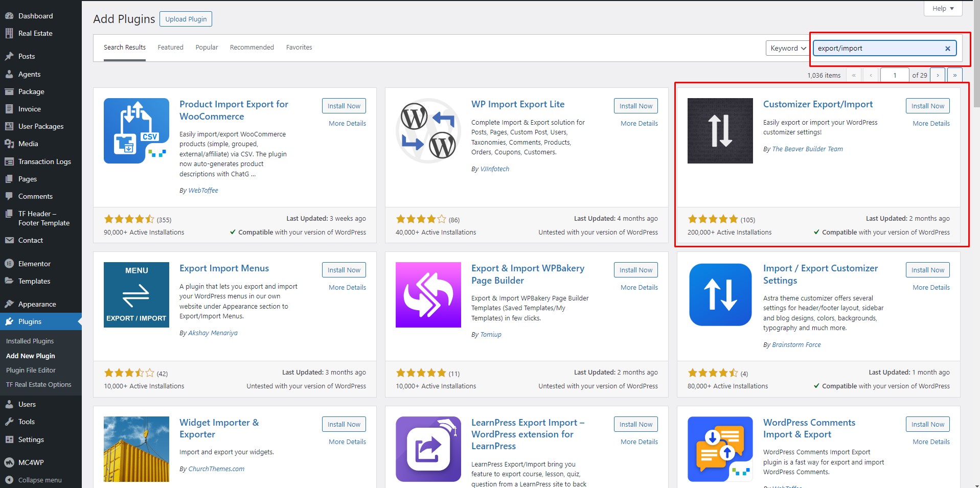
Task: Click the Package sidebar icon
Action: (9, 91)
